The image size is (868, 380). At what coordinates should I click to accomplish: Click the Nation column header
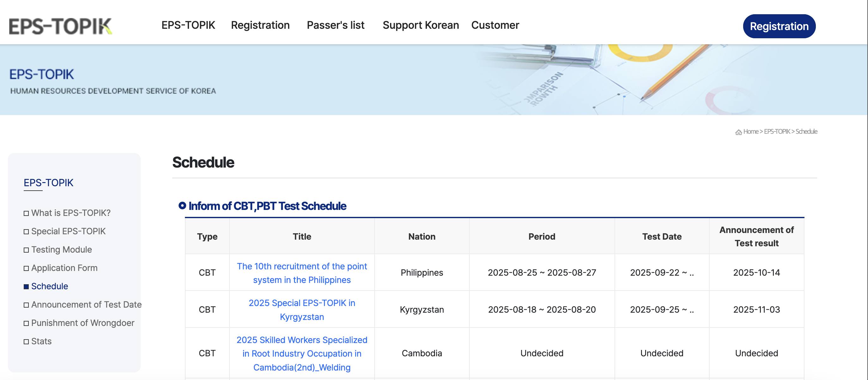pos(422,236)
